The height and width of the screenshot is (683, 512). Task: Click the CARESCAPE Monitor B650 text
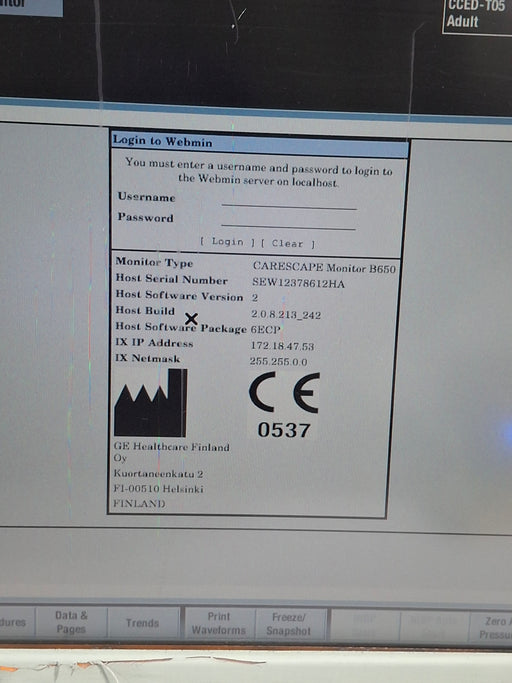pyautogui.click(x=324, y=267)
